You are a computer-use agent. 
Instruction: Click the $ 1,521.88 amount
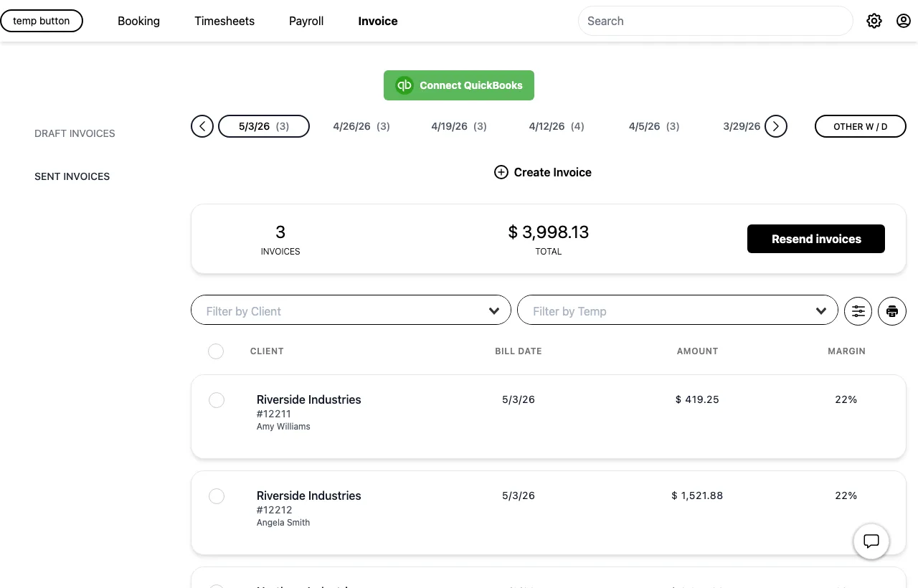click(697, 495)
